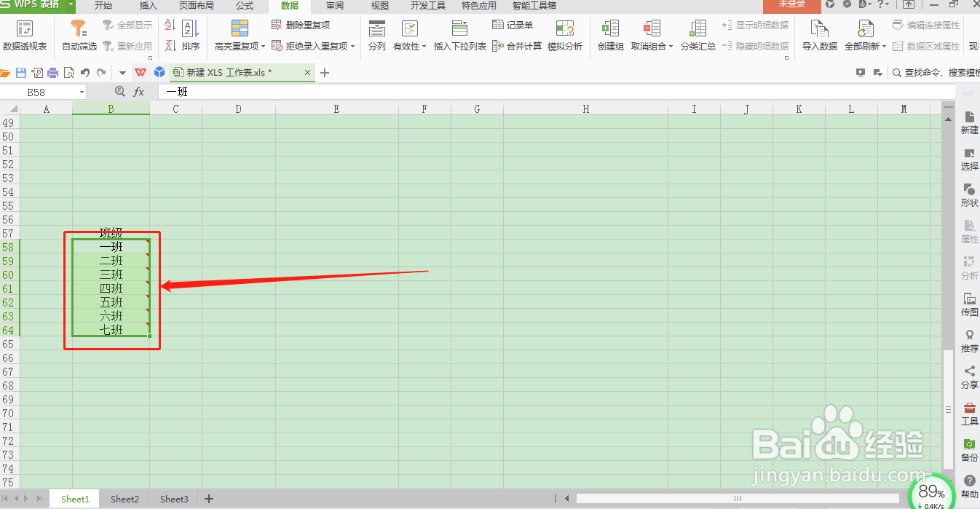The image size is (980, 509).
Task: Click 全部刷新 refresh all icon
Action: (865, 29)
